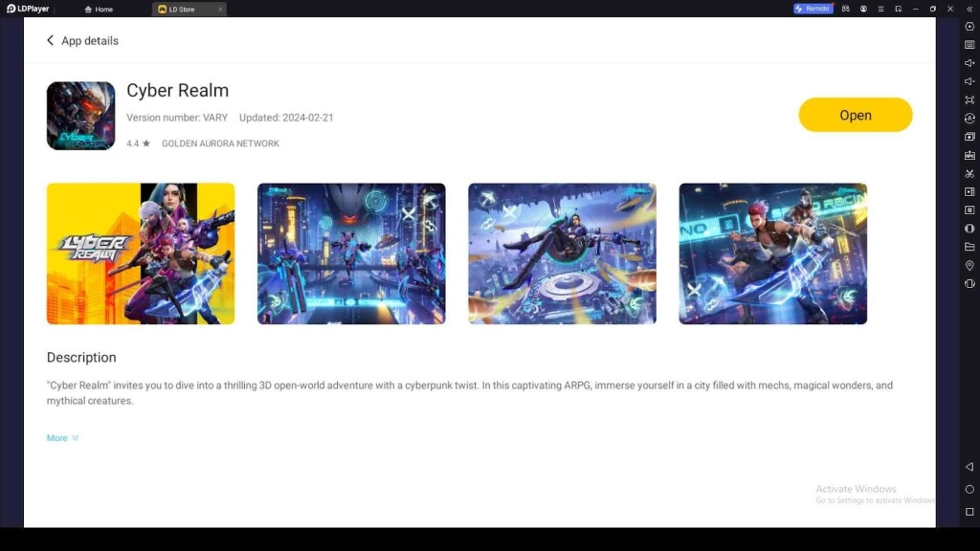
Task: Click the Cyber Realm app icon
Action: 80,116
